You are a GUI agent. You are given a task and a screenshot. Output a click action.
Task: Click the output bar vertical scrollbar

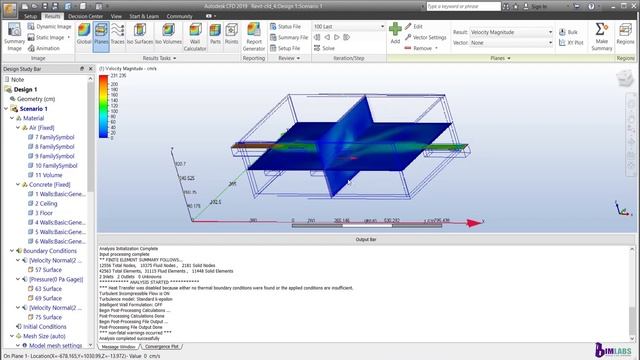click(632, 293)
